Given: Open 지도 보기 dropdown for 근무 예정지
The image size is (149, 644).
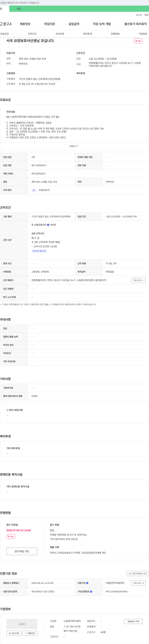Looking at the screenshot, I should [x=138, y=280].
